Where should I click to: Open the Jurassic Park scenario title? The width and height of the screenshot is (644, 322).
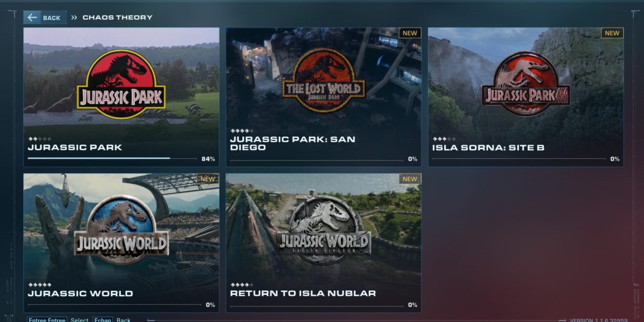tap(75, 148)
